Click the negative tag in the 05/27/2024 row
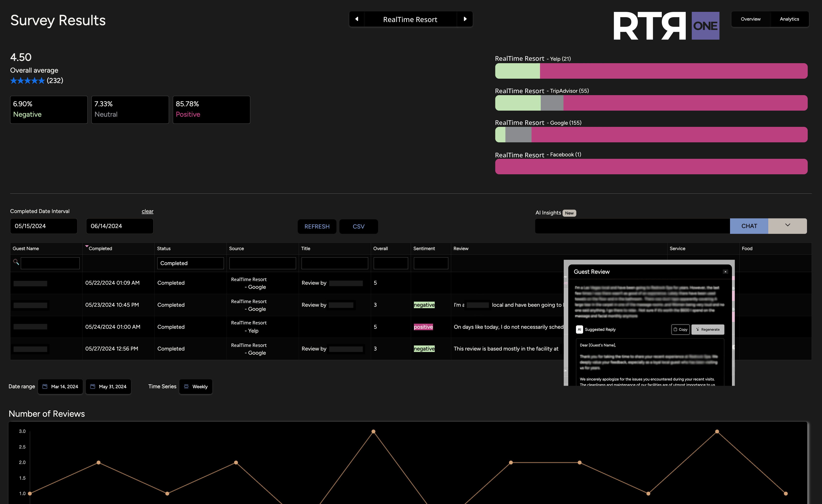 (x=424, y=349)
